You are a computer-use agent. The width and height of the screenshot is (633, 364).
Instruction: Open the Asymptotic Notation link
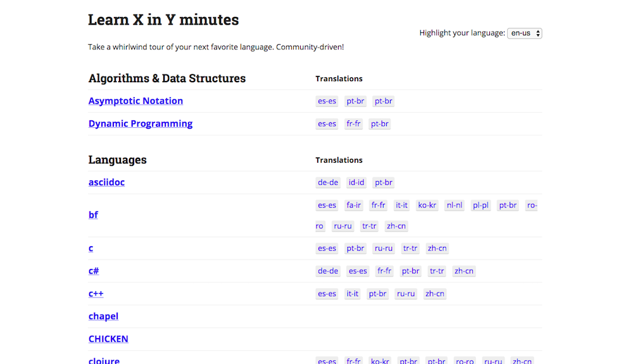(x=135, y=101)
